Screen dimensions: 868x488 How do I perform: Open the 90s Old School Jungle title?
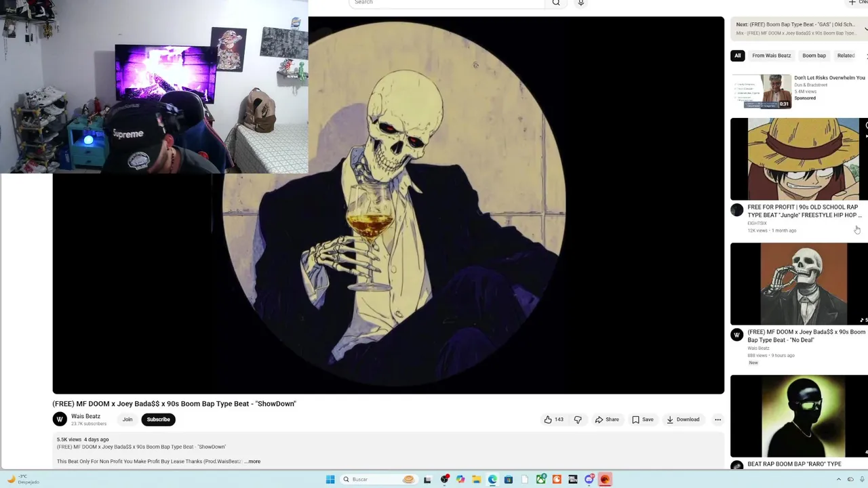804,211
